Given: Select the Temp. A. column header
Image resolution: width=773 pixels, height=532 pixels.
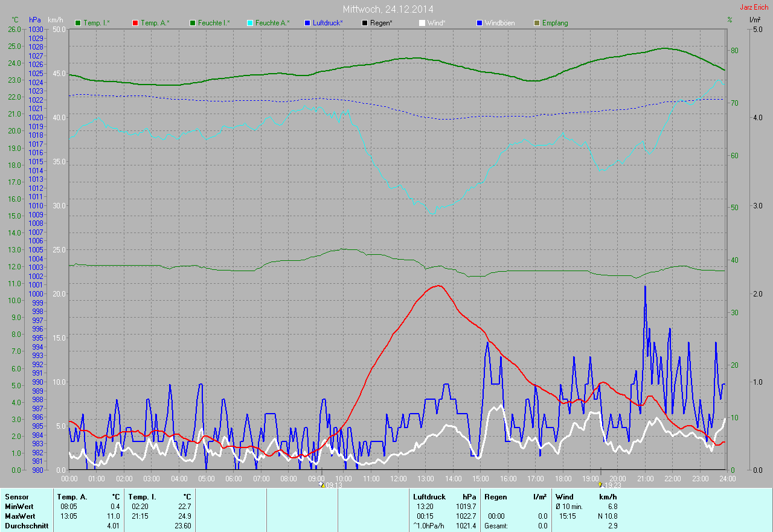Looking at the screenshot, I should [x=72, y=496].
